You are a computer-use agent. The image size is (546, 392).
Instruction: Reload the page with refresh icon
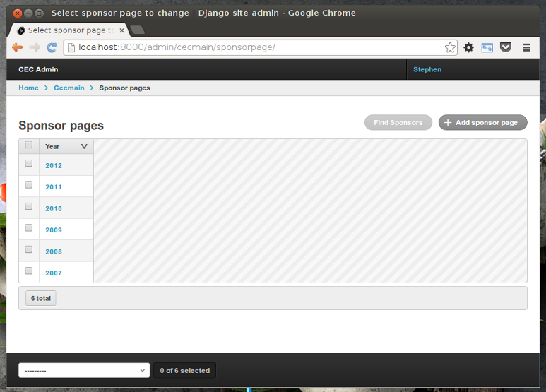pos(52,47)
